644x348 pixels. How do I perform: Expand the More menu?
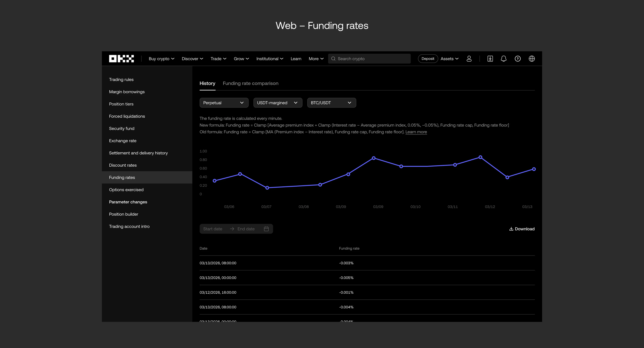click(316, 59)
